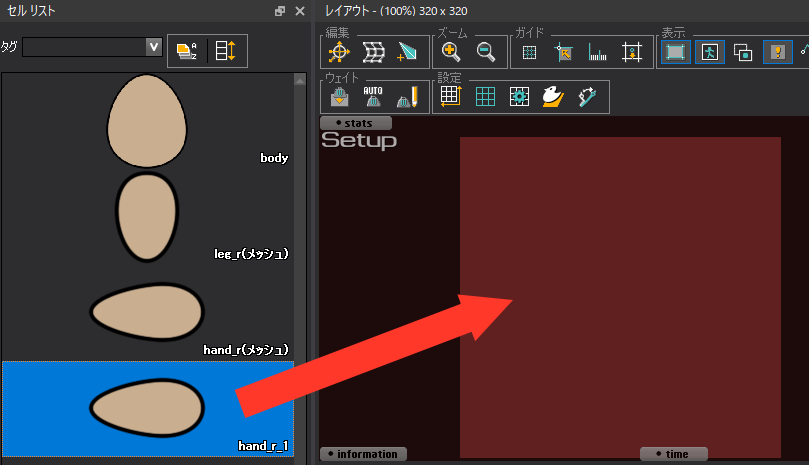Toggle the running figure display icon

click(710, 52)
